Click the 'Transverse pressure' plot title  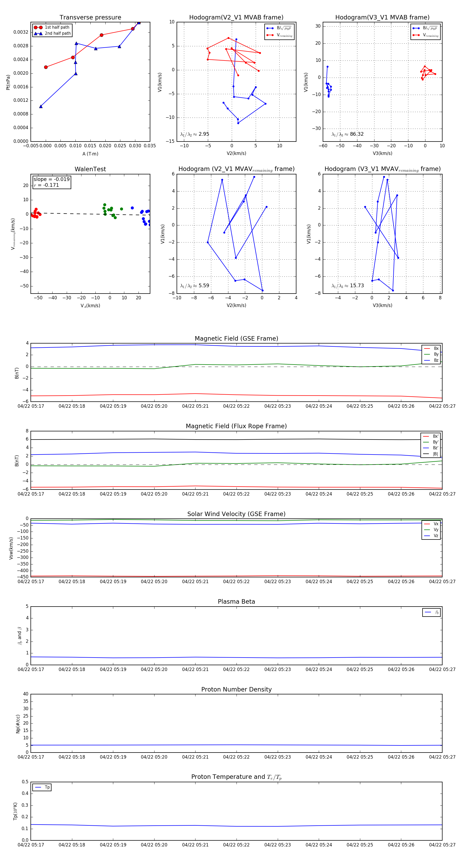click(x=90, y=18)
